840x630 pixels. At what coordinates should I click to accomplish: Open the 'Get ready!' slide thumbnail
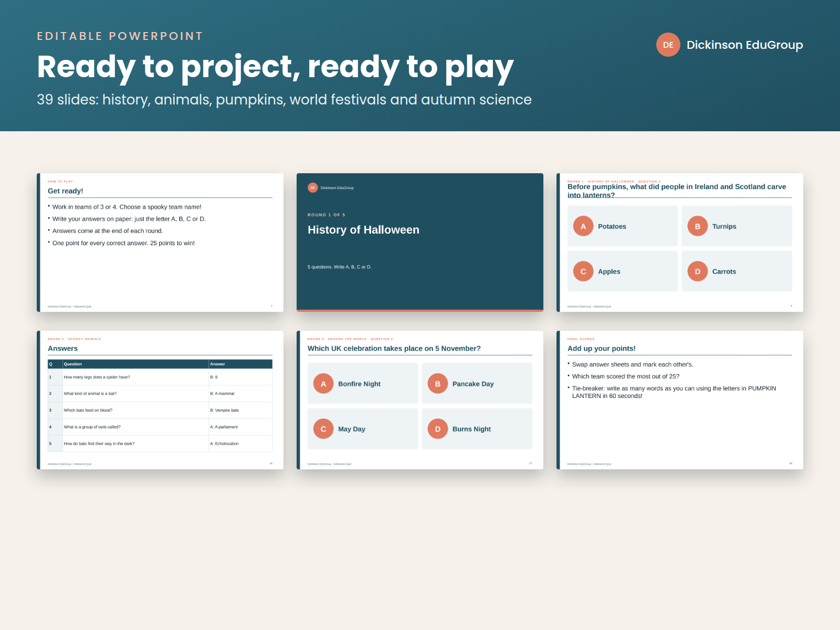pyautogui.click(x=160, y=243)
